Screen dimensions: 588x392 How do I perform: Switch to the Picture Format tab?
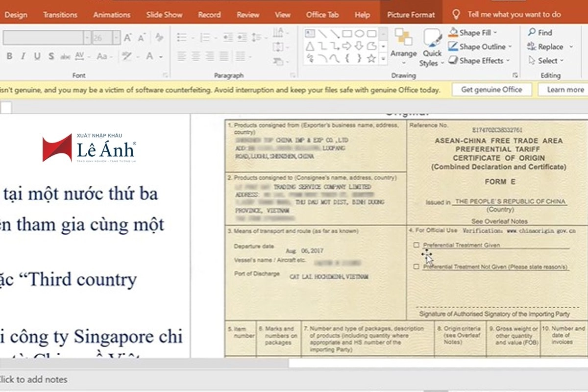point(411,15)
